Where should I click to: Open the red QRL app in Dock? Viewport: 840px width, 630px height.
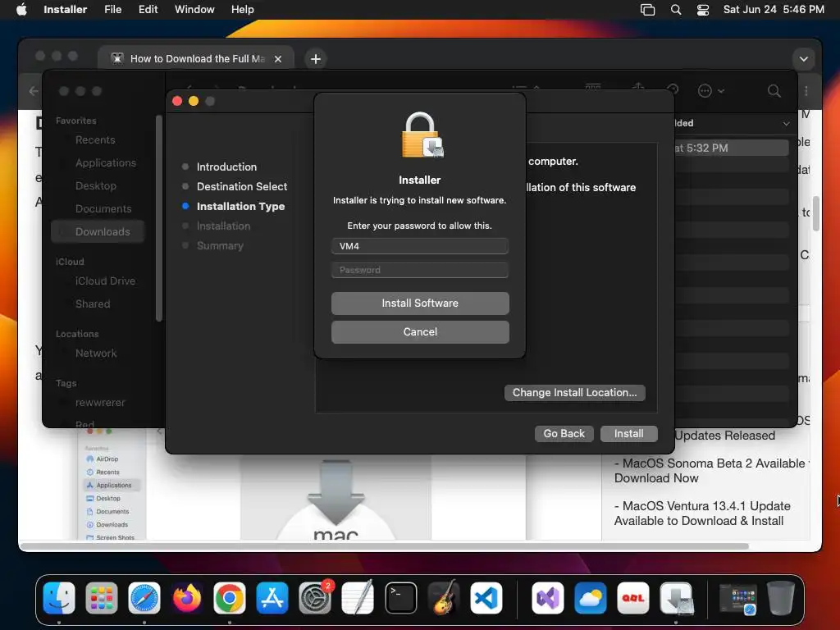[x=633, y=597]
